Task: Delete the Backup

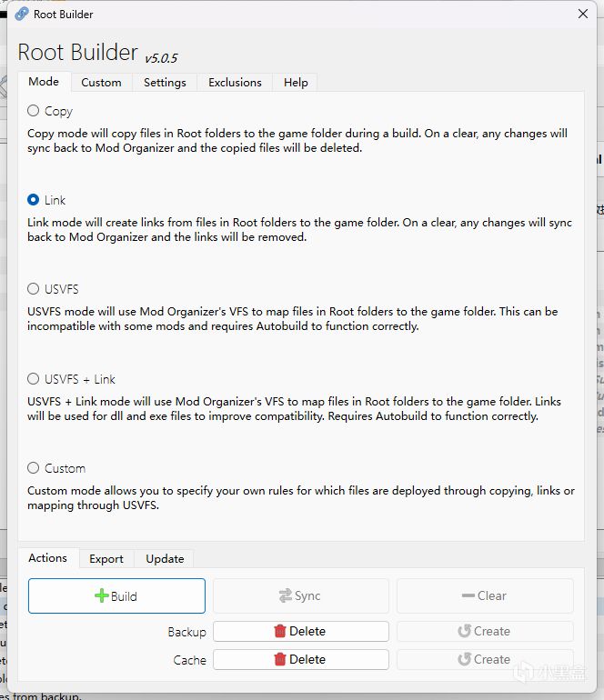Action: (301, 631)
